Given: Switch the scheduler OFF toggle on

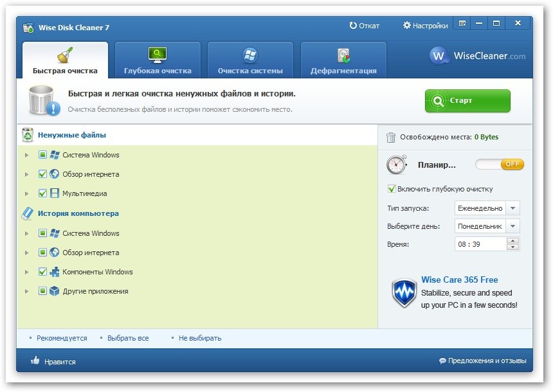Looking at the screenshot, I should point(500,165).
